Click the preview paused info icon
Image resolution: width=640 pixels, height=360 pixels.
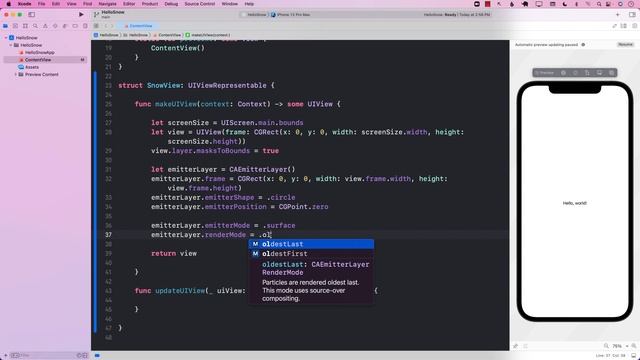point(583,44)
